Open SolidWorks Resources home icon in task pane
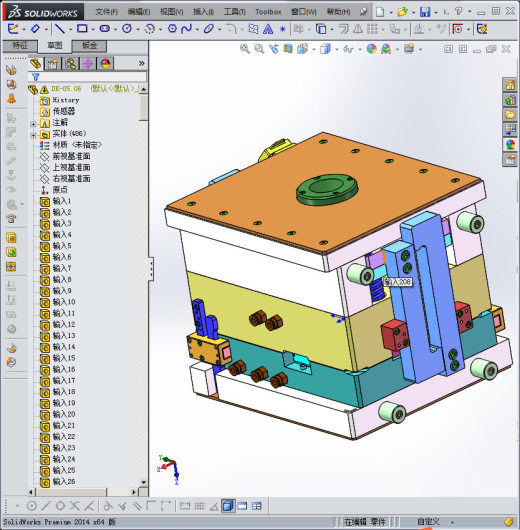 (x=510, y=85)
